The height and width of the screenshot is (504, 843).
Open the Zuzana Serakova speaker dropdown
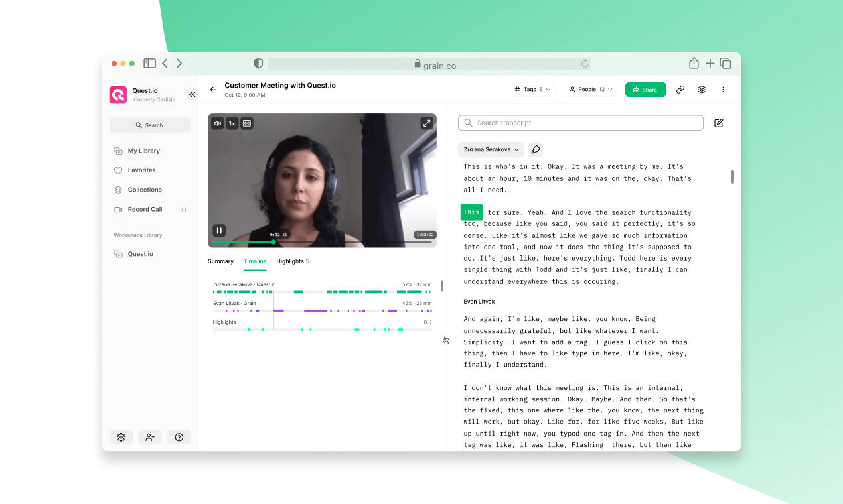491,149
